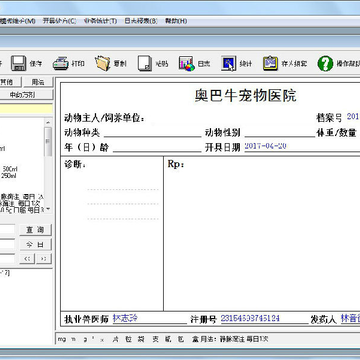The width and height of the screenshot is (360, 360).
Task: Click the 盒 unit in bottom bar
Action: pos(195,339)
